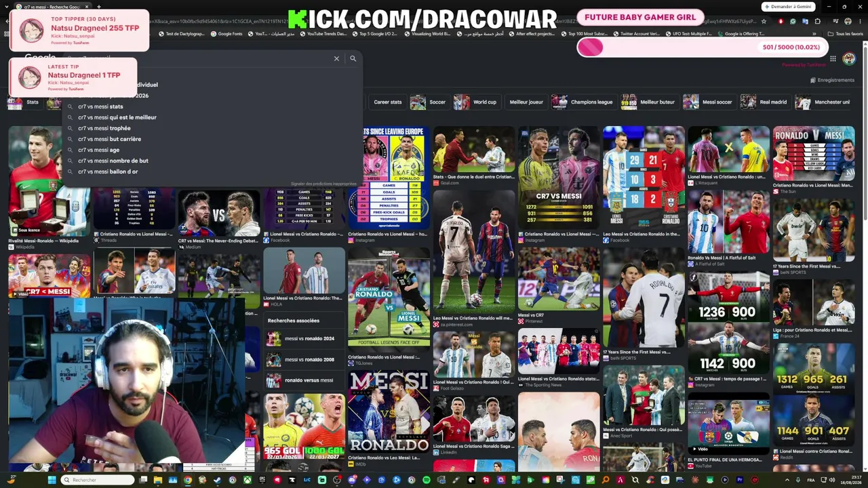
Task: Open the 'Enregistrements' saved items link
Action: (832, 80)
